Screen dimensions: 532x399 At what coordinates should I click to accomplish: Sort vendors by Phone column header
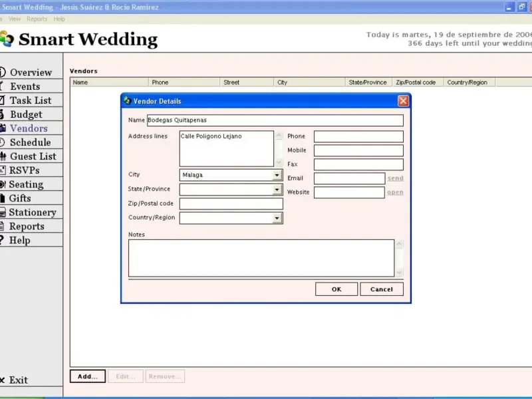point(184,82)
